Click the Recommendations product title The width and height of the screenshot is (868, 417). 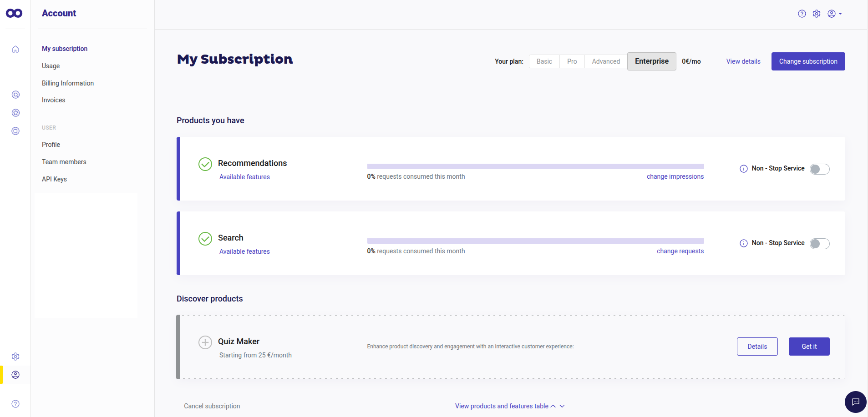click(x=252, y=163)
